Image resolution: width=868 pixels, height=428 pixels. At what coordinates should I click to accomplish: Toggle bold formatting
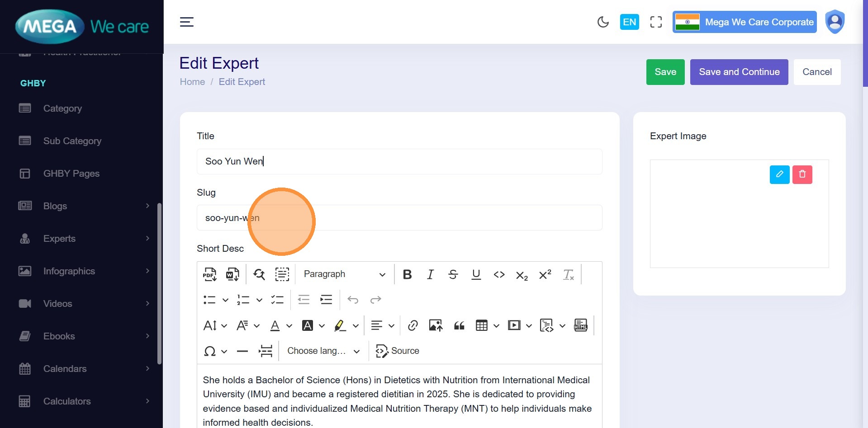point(407,274)
